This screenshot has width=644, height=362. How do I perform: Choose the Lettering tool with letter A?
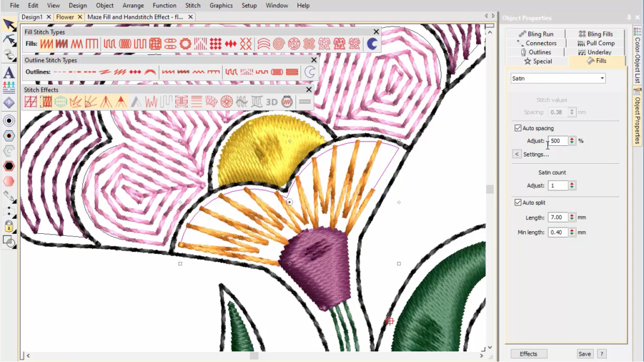9,72
